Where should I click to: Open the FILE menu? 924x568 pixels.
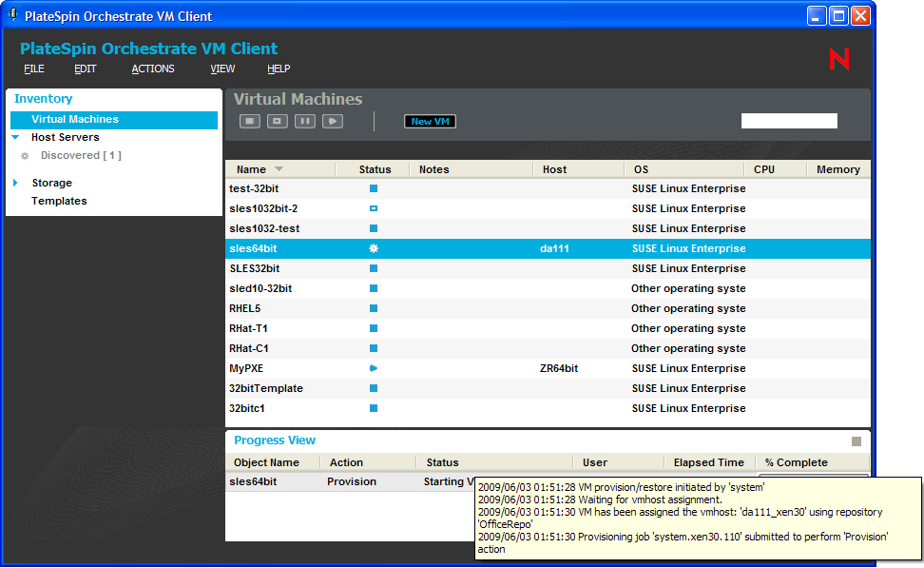point(34,69)
